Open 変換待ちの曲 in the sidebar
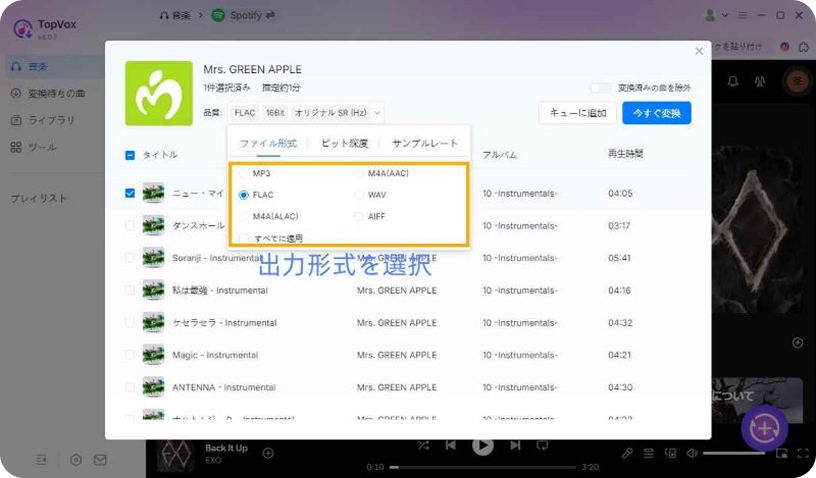Image resolution: width=816 pixels, height=478 pixels. (x=55, y=94)
